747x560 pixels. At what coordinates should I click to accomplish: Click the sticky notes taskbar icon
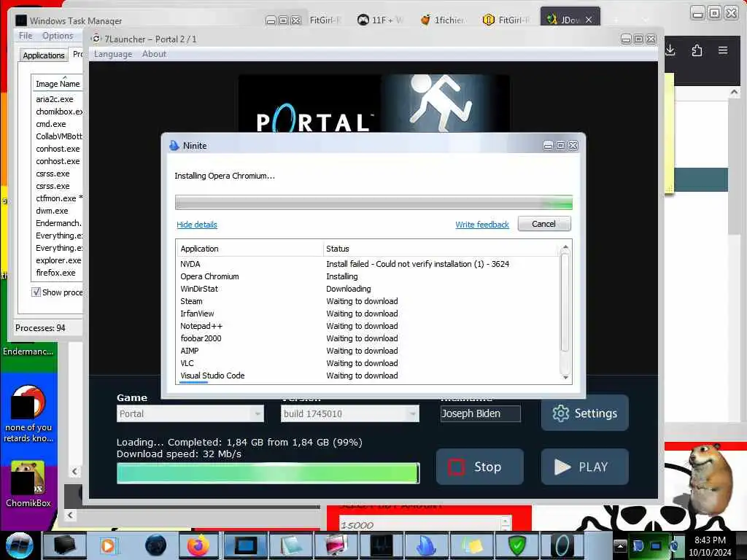(x=472, y=545)
